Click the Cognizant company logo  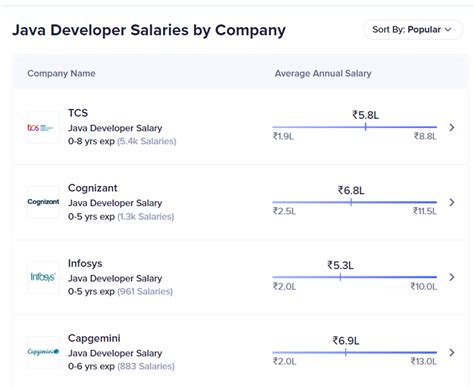(x=43, y=202)
